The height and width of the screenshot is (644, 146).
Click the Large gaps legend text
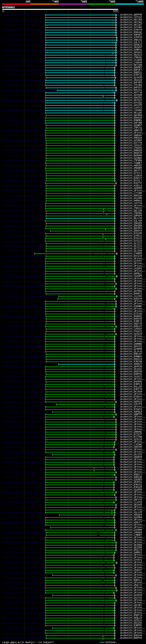point(28,642)
